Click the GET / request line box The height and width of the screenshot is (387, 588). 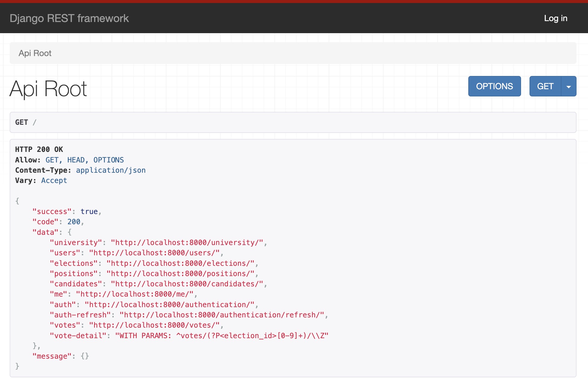click(292, 122)
